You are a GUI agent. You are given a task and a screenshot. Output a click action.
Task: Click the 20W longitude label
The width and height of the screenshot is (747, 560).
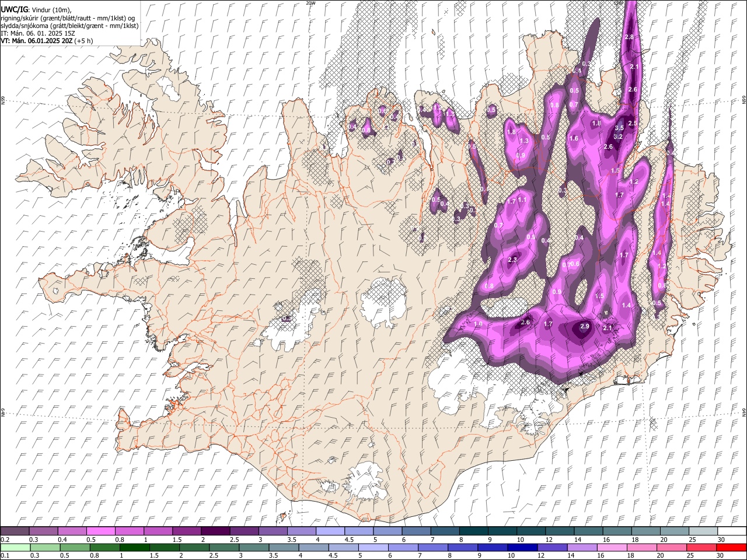coord(310,3)
